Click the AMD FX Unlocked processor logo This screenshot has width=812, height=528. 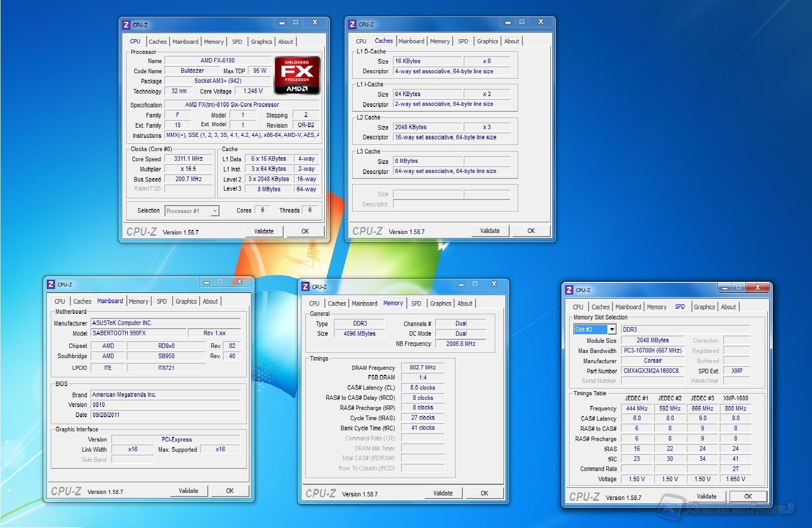click(x=297, y=75)
